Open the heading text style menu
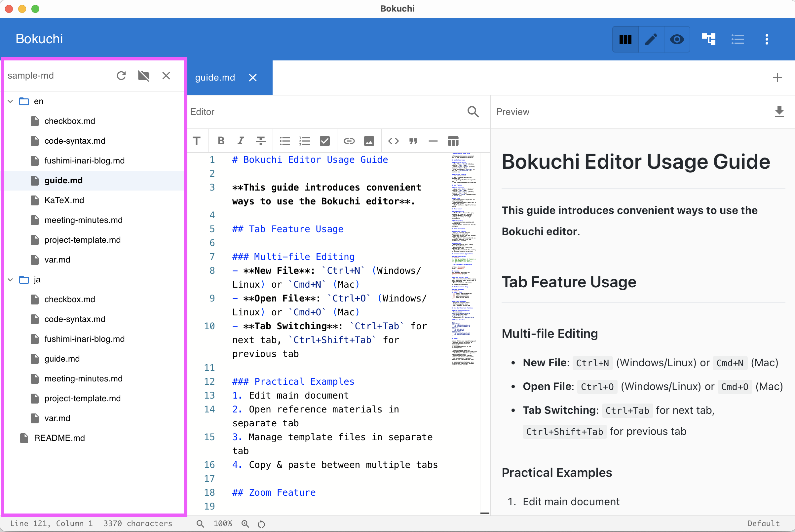 coord(197,141)
